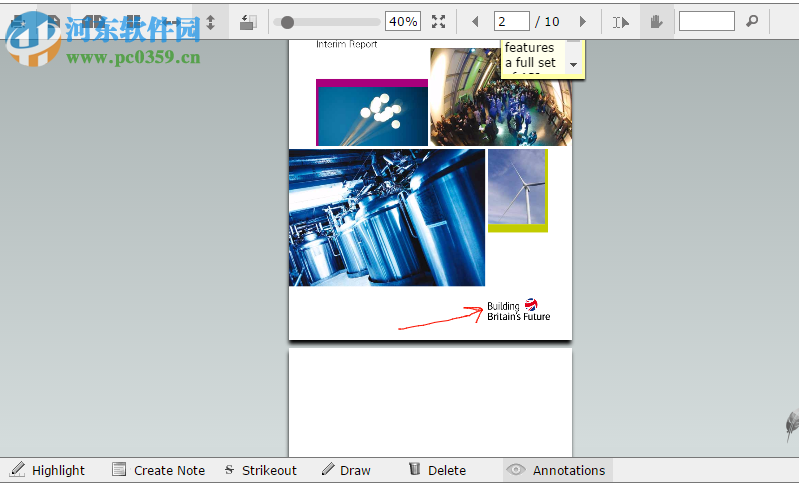Click the crowd tunnel photo
Screen dimensions: 799x483
click(501, 97)
